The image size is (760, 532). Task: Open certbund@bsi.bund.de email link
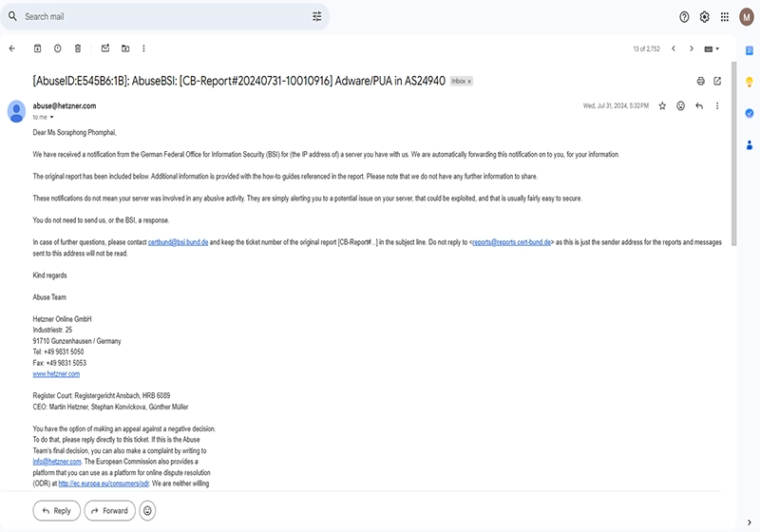tap(178, 242)
